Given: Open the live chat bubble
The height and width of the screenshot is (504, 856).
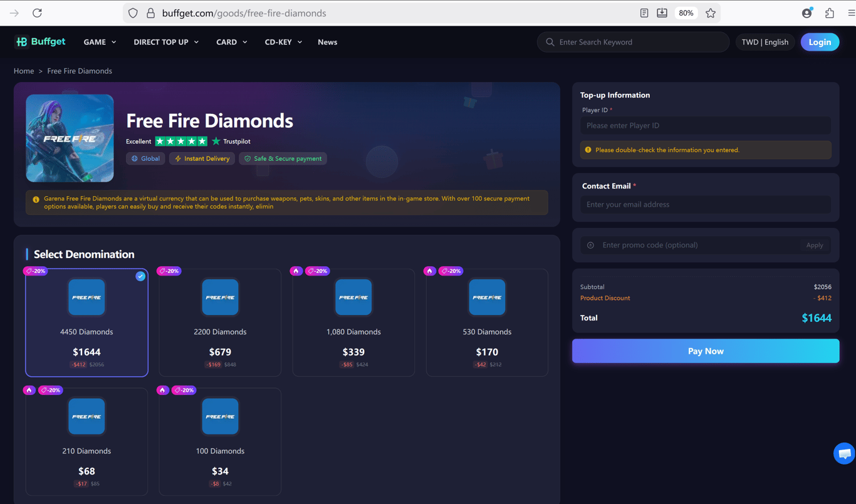Looking at the screenshot, I should [x=844, y=453].
